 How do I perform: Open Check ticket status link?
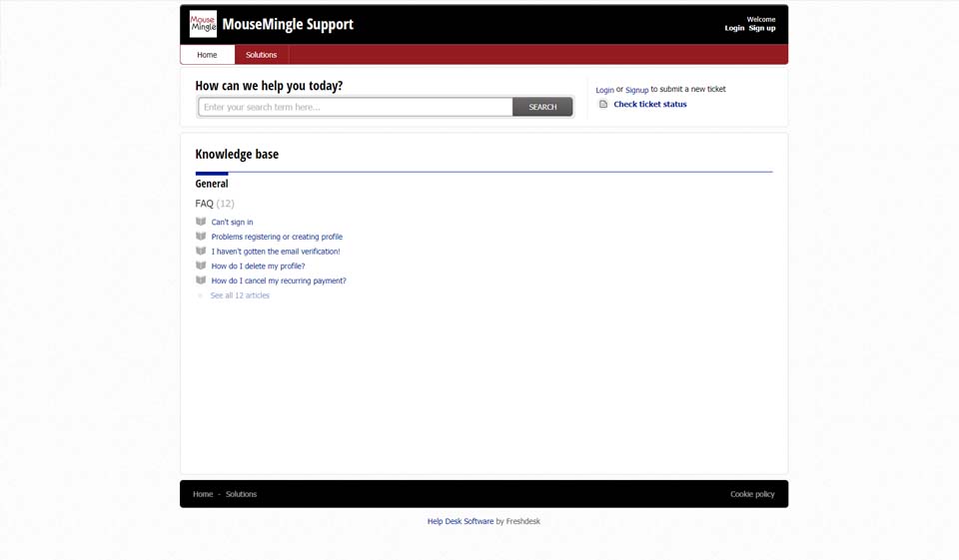[x=649, y=104]
